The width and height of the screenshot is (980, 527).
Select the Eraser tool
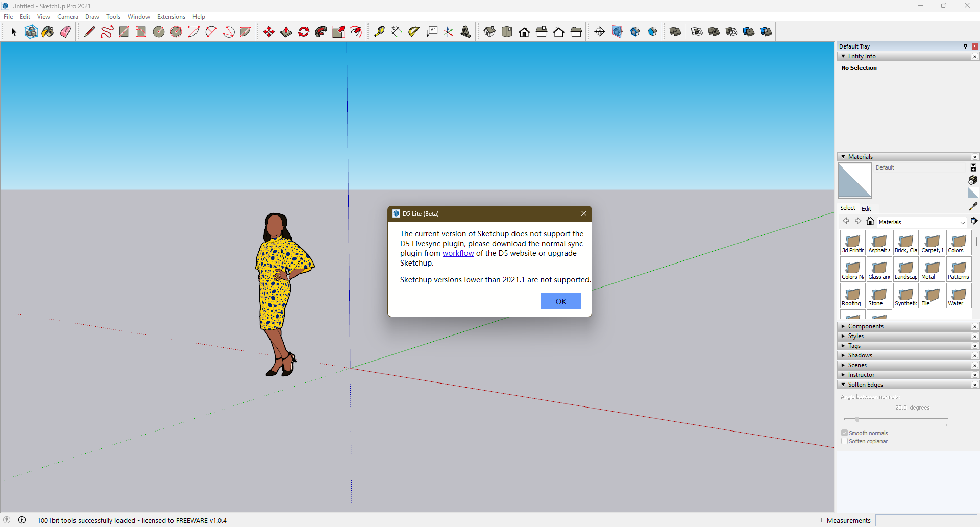click(x=66, y=32)
